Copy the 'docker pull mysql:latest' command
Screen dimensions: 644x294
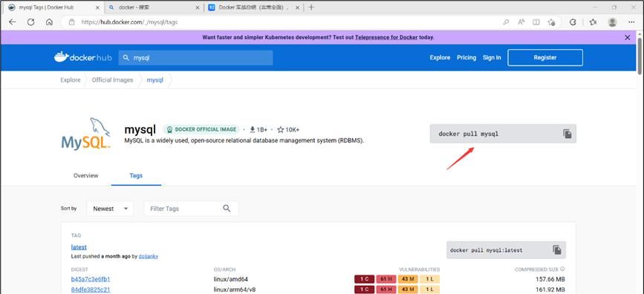[x=557, y=249]
